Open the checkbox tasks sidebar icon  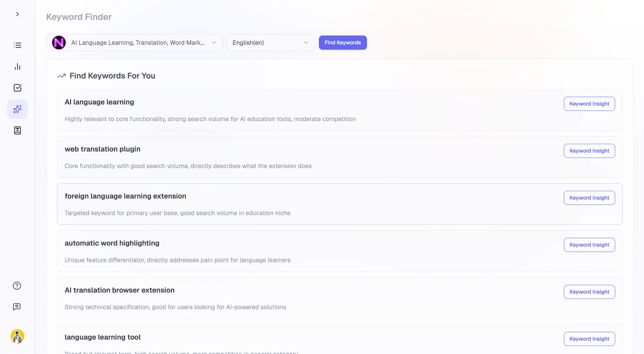pos(17,88)
